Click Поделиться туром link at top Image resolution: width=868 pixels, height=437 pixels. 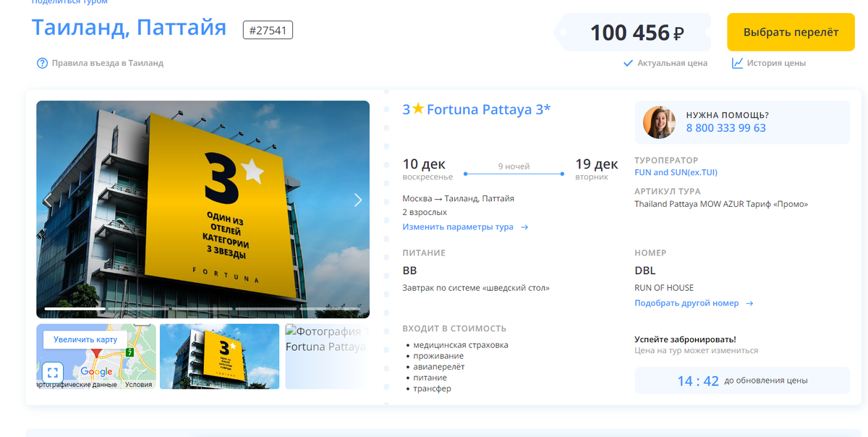point(69,2)
